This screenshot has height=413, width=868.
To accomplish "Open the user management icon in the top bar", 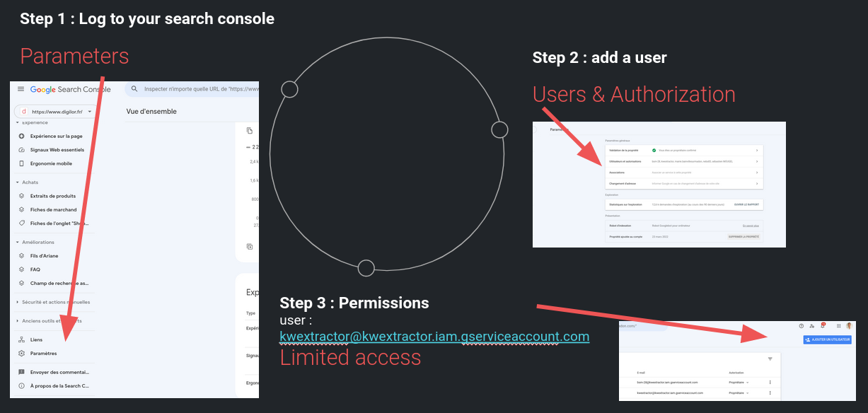I will [812, 326].
